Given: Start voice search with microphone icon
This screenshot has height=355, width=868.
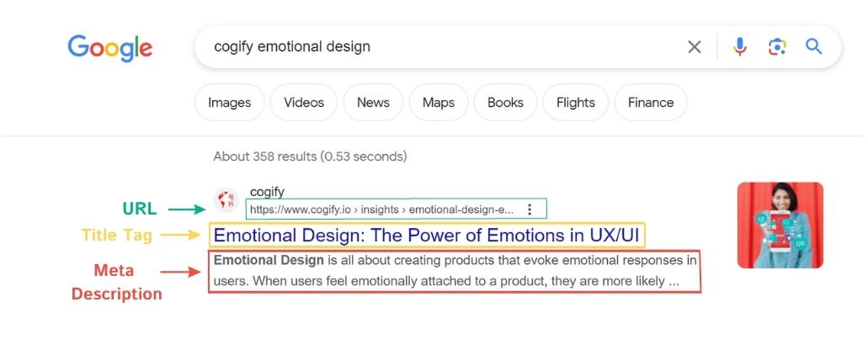Looking at the screenshot, I should (x=739, y=47).
